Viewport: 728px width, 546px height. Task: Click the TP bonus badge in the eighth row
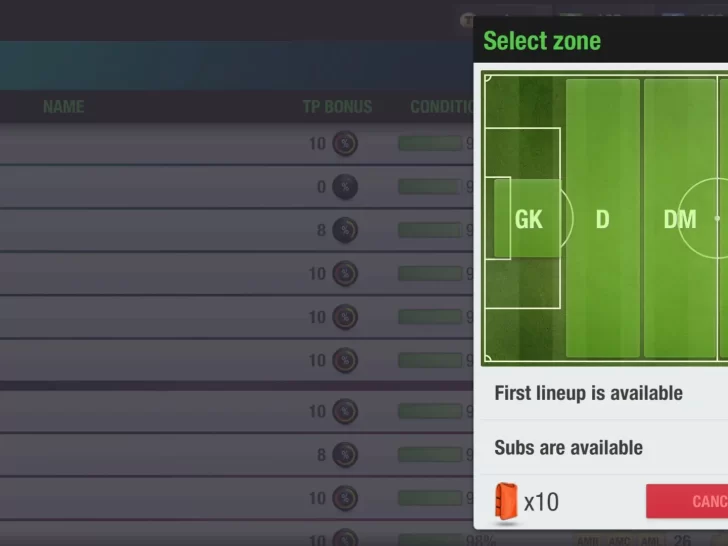pos(345,455)
